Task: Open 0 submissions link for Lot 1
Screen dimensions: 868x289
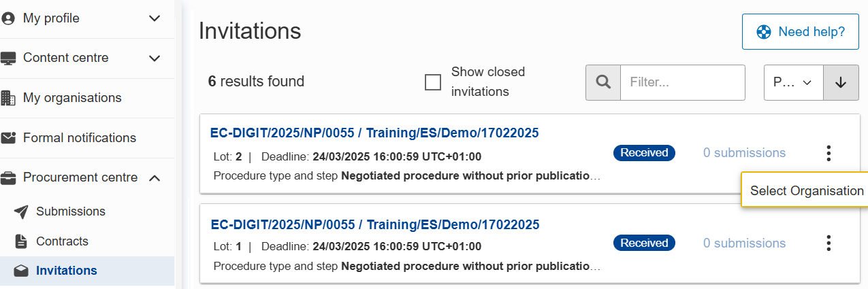Action: [x=744, y=243]
